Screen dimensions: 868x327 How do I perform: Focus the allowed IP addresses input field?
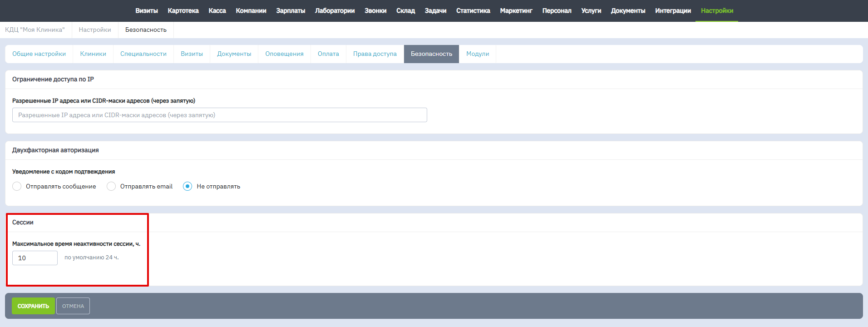click(x=220, y=115)
